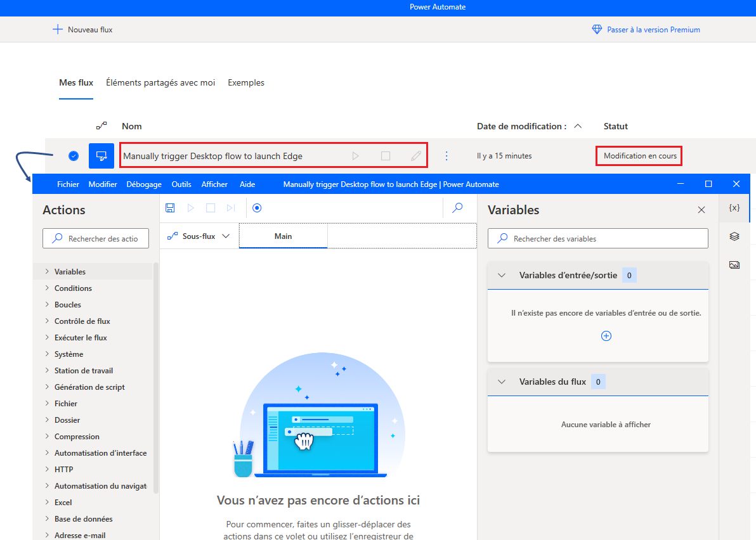The image size is (756, 540).
Task: Sort by Date de modification header
Action: point(522,126)
